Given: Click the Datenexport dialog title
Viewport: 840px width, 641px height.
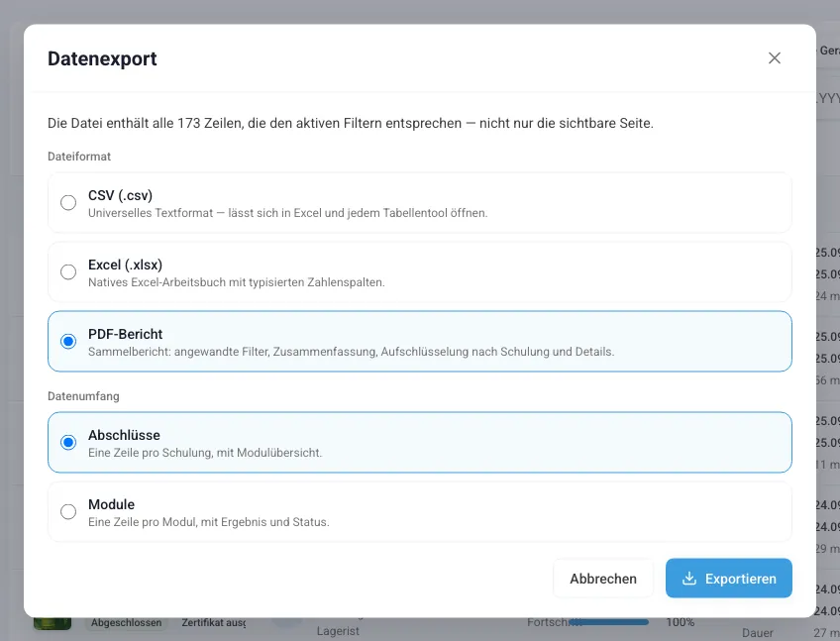Looking at the screenshot, I should pyautogui.click(x=102, y=58).
